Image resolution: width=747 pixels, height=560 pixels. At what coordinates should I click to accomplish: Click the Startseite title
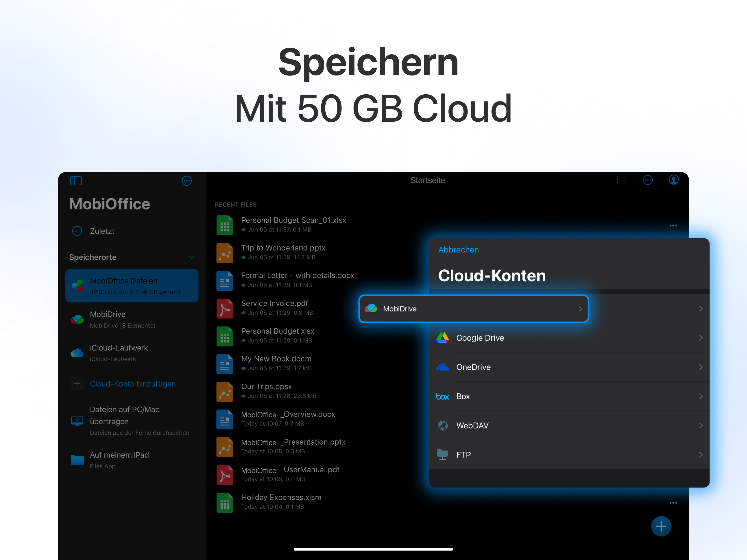point(428,180)
